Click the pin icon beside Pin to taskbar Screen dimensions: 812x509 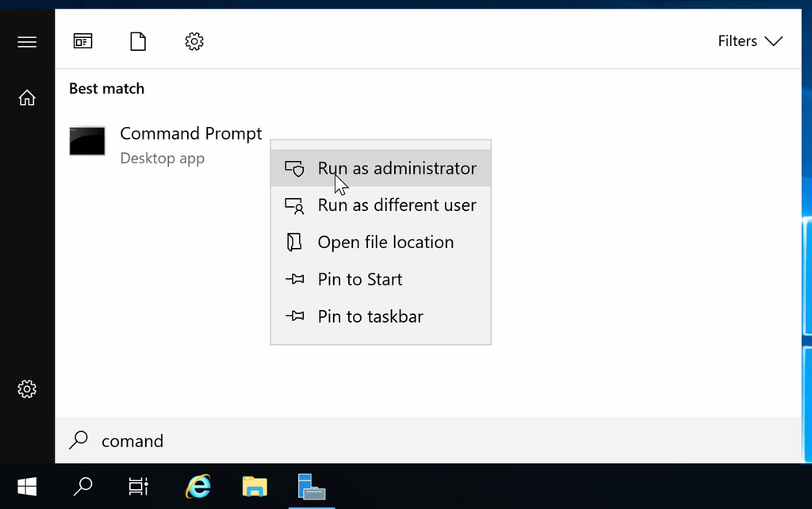(x=295, y=316)
